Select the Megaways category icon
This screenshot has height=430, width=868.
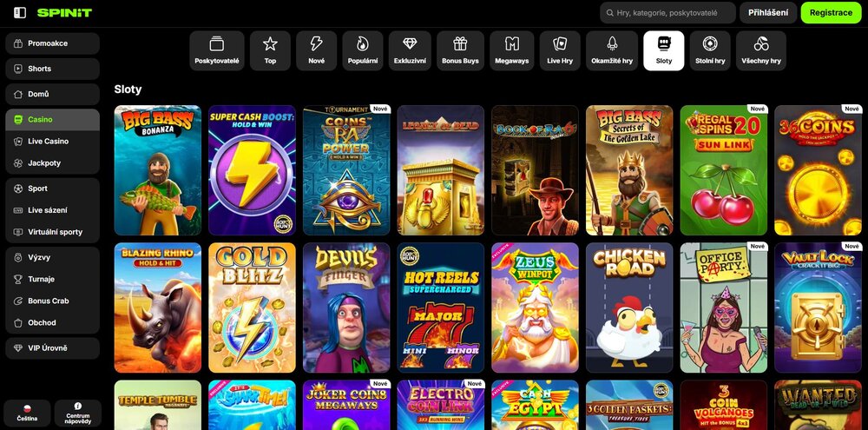pos(512,50)
